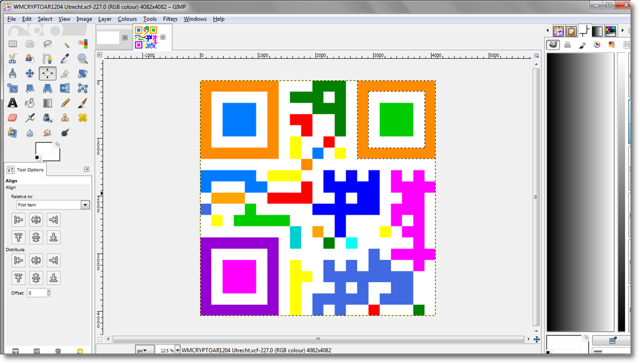The height and width of the screenshot is (364, 640).
Task: Align left edge of target
Action: 18,220
